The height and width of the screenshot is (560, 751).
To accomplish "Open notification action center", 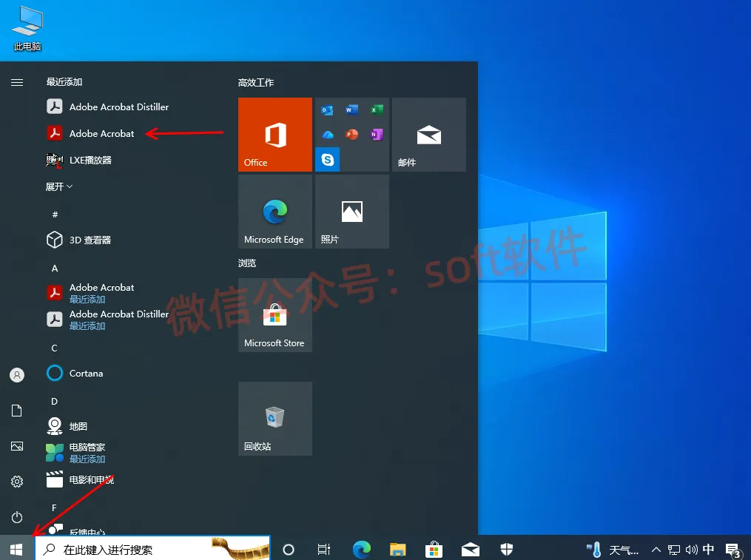I will [x=733, y=550].
